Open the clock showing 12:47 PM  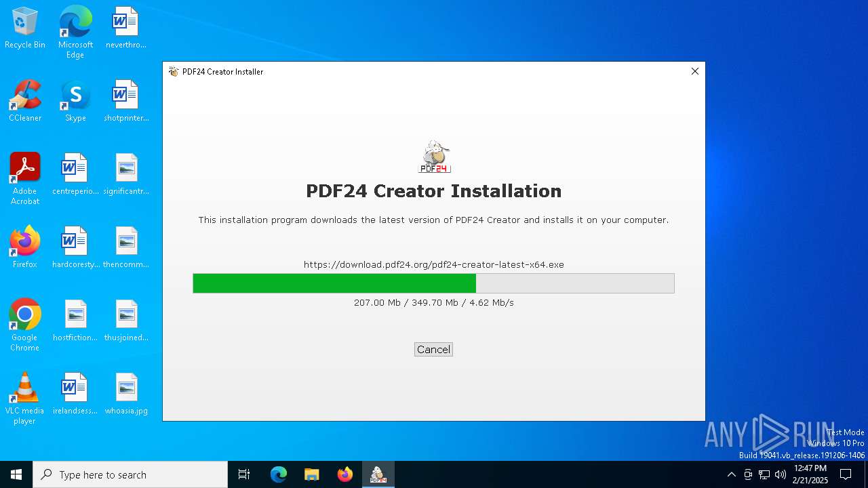(810, 474)
